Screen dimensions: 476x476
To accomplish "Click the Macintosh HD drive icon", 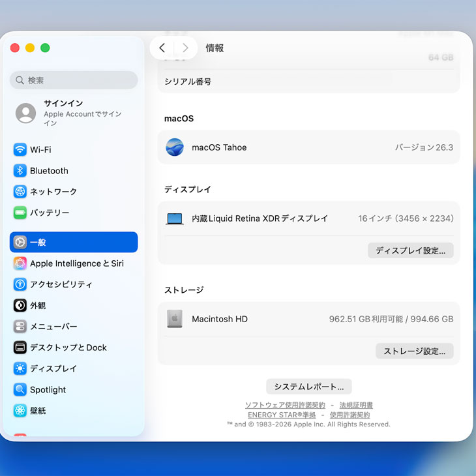I will pos(174,319).
